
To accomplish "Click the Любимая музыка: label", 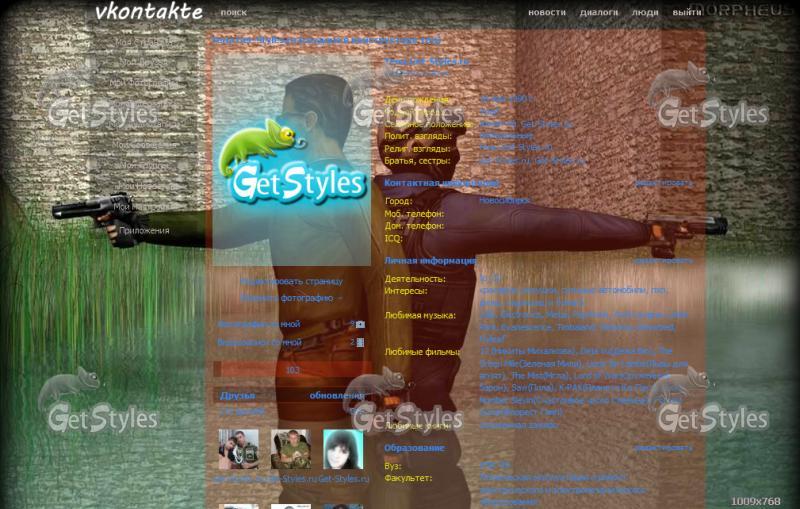I will click(420, 315).
